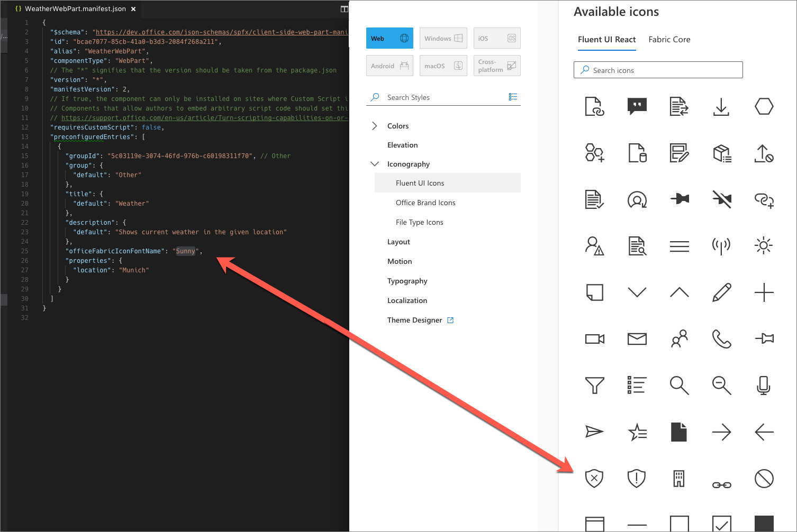The height and width of the screenshot is (532, 797).
Task: Pick the unpin crossed-out pin icon
Action: click(x=721, y=199)
